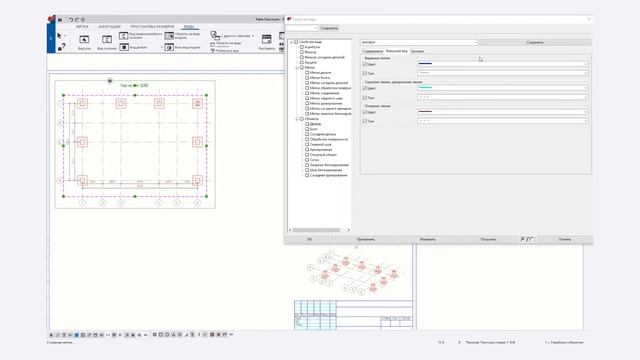Click OK button in dialog
Image resolution: width=640 pixels, height=360 pixels.
click(309, 239)
